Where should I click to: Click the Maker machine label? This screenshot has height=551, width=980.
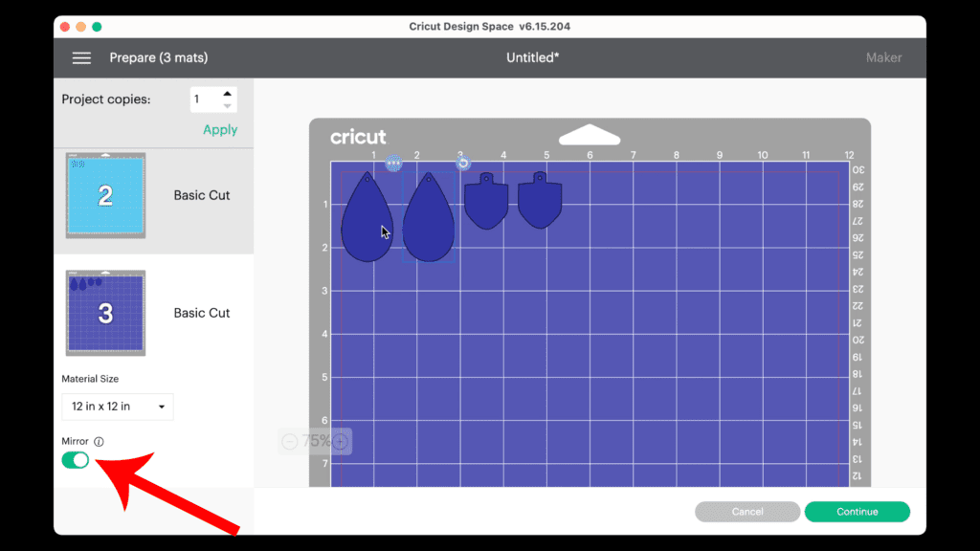tap(883, 58)
